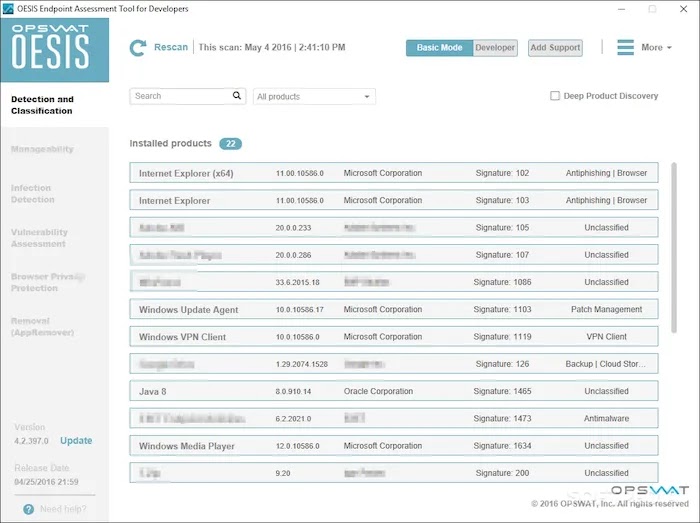Click the VPN Client classification text
700x523 pixels.
pos(606,337)
